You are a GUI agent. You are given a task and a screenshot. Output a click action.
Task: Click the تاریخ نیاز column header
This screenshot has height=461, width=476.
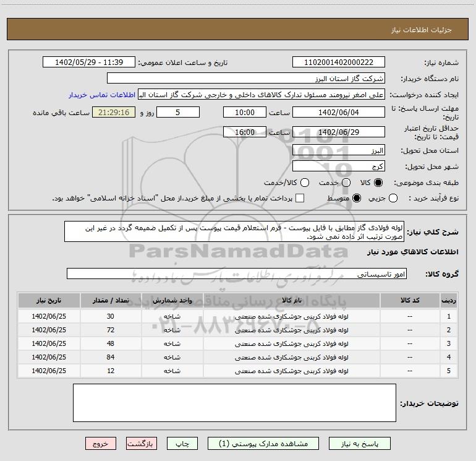pos(49,300)
